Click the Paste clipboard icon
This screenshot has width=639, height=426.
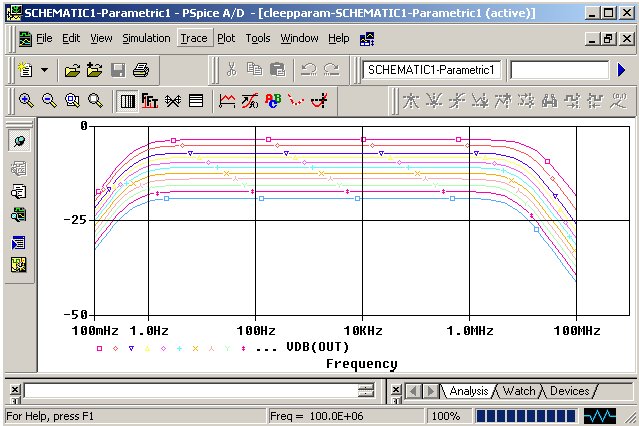click(278, 69)
